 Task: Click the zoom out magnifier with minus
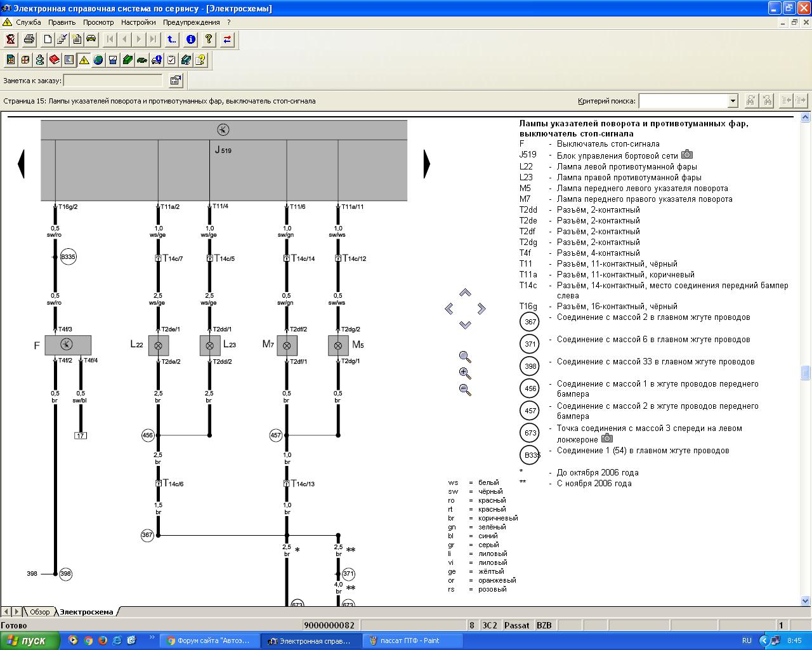(465, 390)
